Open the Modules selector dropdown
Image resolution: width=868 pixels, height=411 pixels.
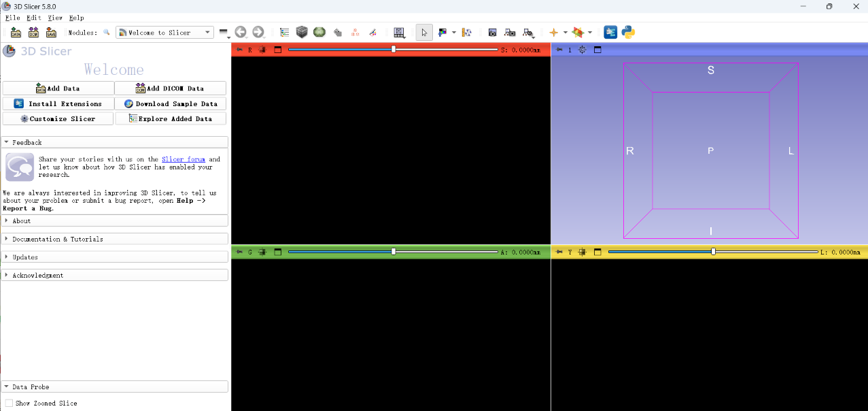click(x=164, y=33)
